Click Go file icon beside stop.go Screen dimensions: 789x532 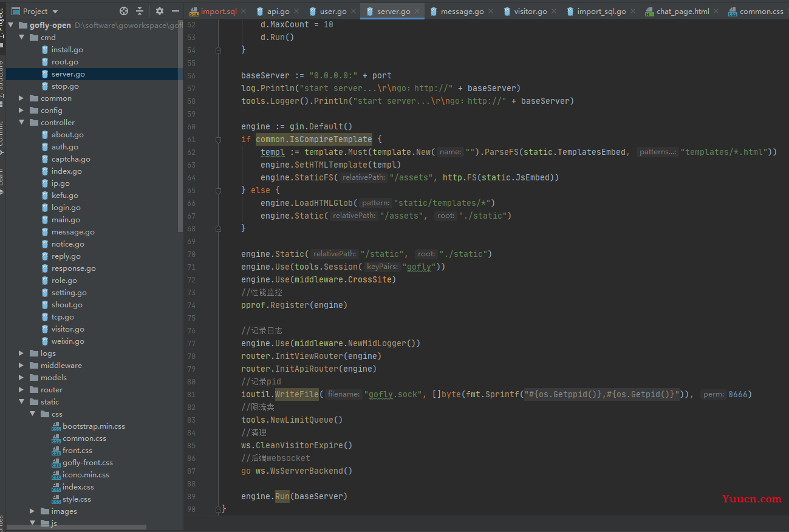click(45, 86)
